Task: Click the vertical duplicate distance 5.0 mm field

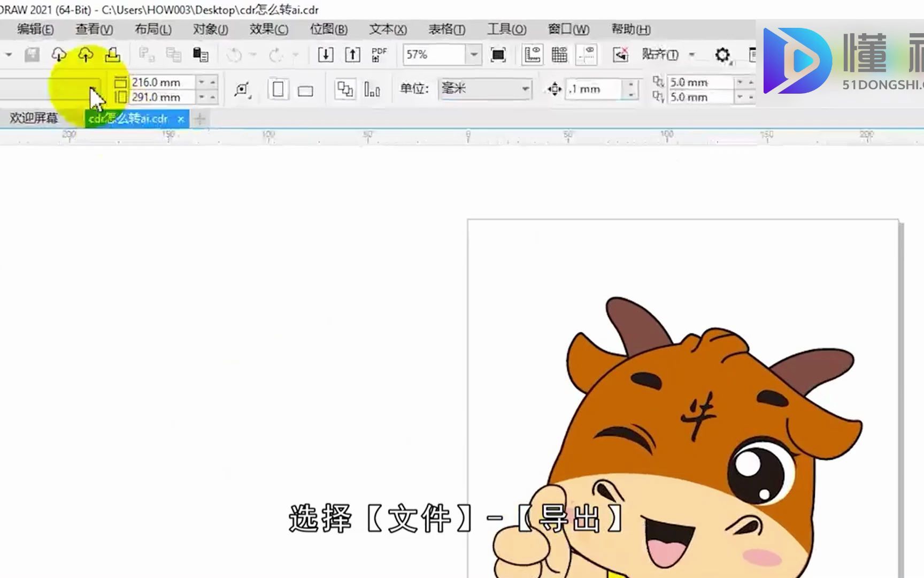Action: [702, 97]
